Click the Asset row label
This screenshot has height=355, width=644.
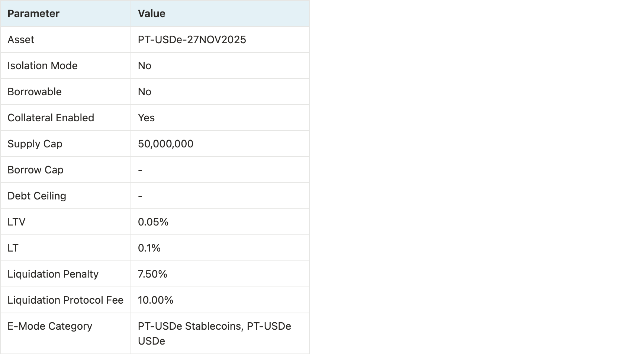[x=21, y=40]
